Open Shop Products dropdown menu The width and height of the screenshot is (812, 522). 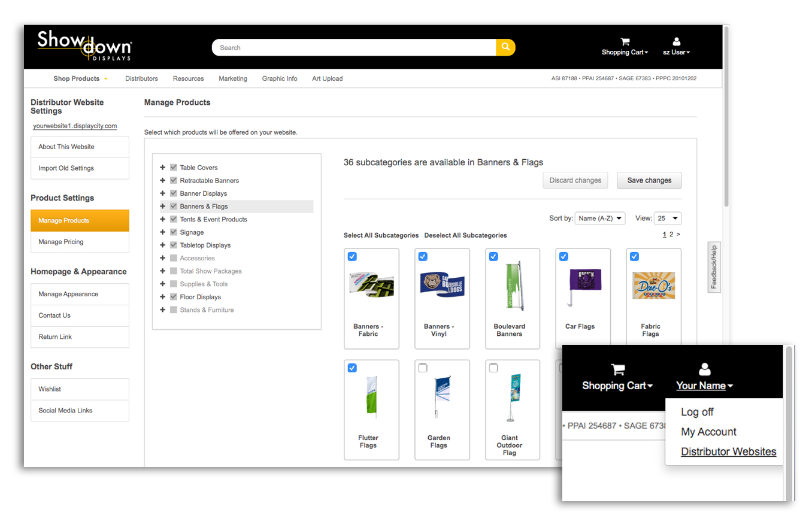coord(80,78)
